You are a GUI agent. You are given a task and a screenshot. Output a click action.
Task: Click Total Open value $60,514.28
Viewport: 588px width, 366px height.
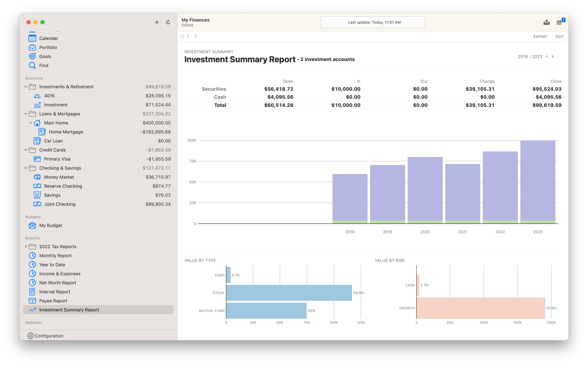[x=279, y=105]
